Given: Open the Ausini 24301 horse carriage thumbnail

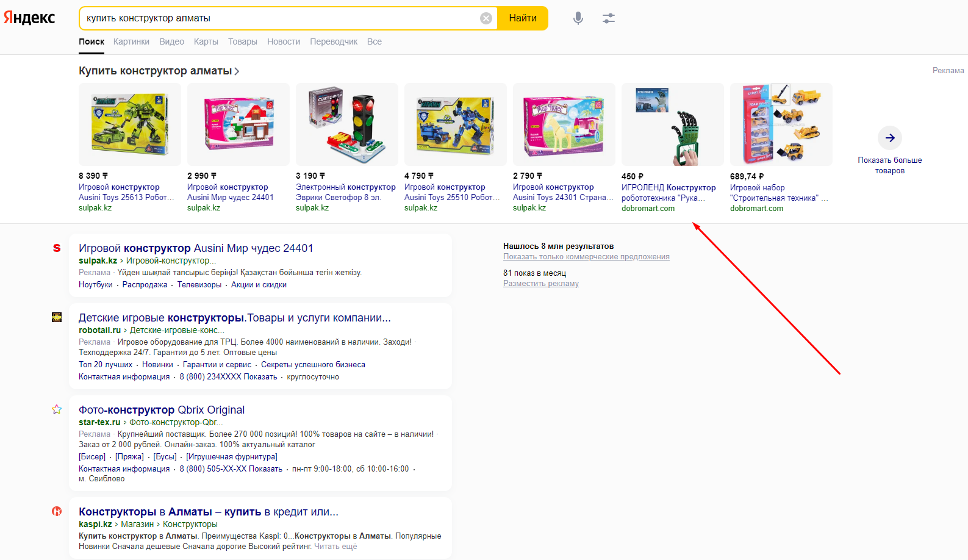Looking at the screenshot, I should [x=564, y=124].
